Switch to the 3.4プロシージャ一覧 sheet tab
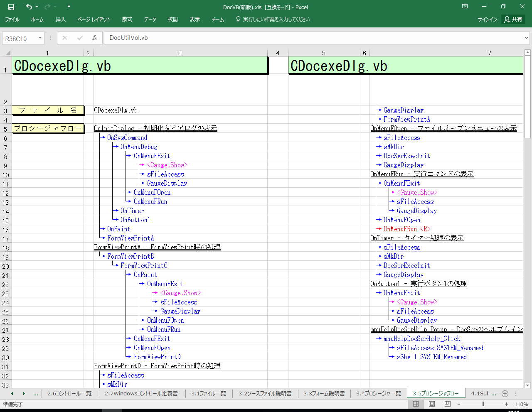The height and width of the screenshot is (412, 532). [379, 393]
